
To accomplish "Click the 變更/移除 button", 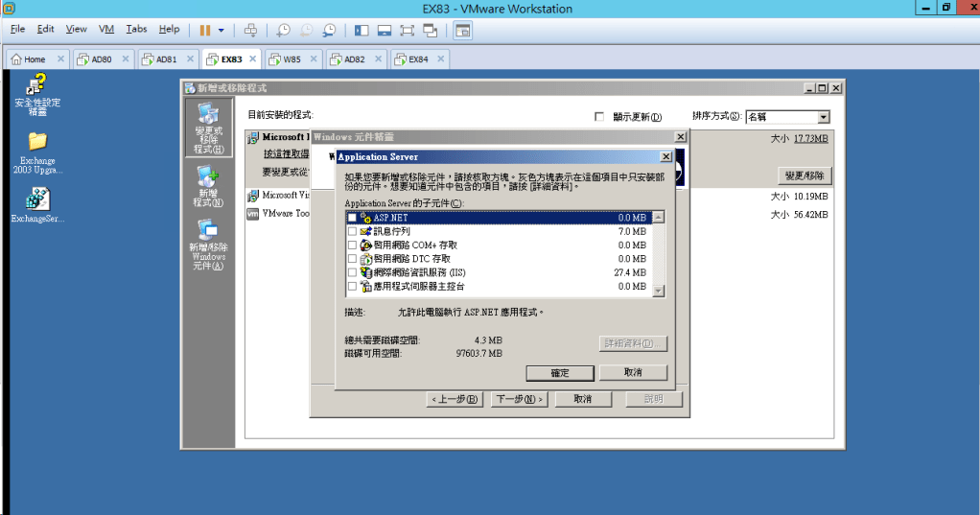I will pos(805,176).
